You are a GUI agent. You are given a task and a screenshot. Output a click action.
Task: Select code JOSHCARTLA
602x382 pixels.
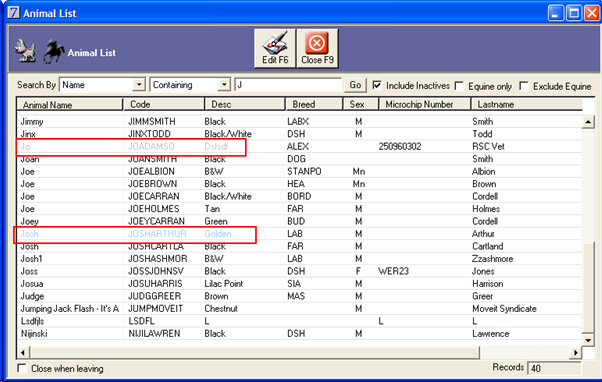(x=155, y=246)
